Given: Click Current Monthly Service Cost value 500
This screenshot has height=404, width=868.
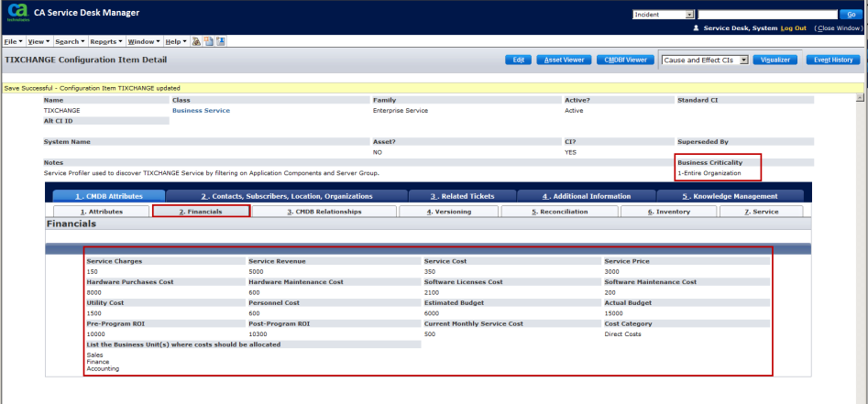Looking at the screenshot, I should [430, 334].
